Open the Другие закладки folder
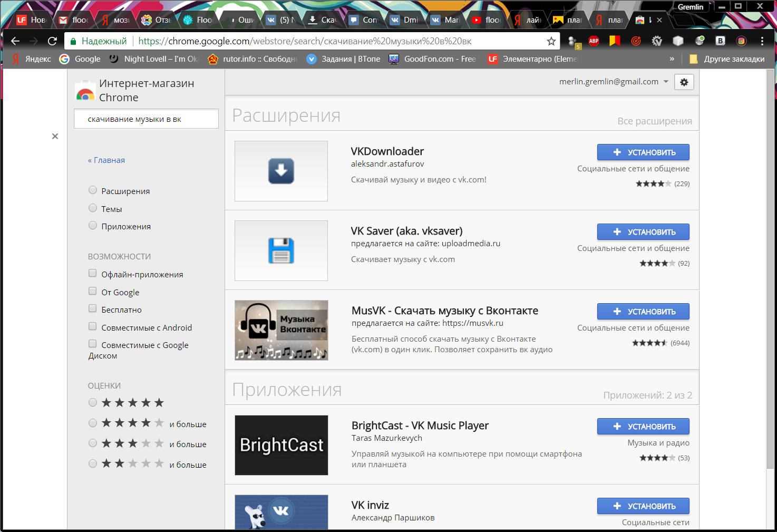This screenshot has width=777, height=532. (727, 59)
